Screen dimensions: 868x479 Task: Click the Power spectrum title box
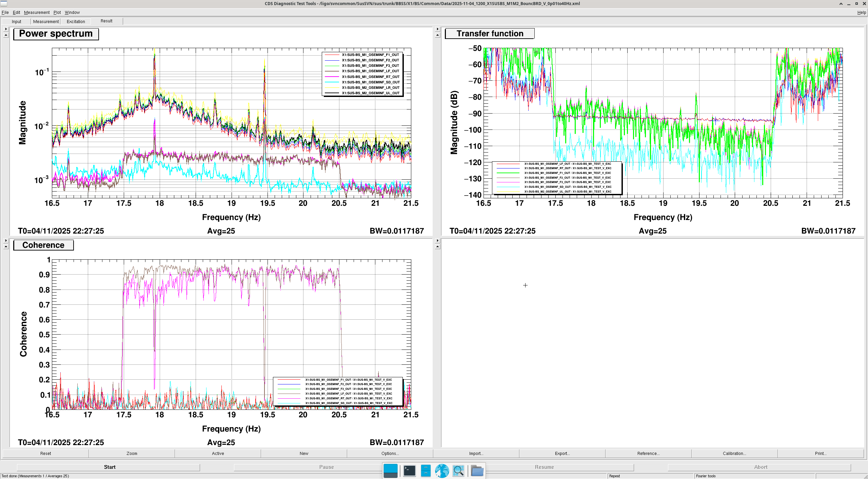[x=56, y=34]
